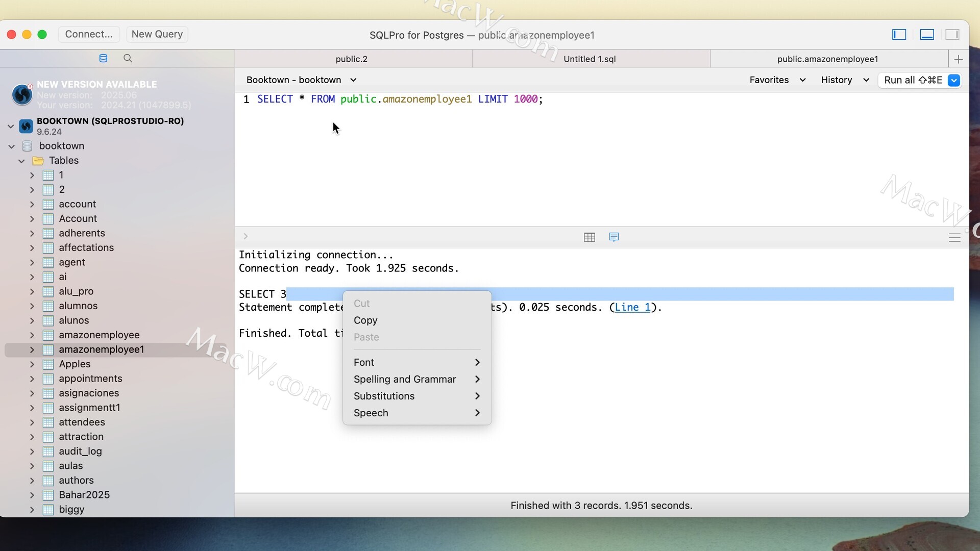Switch to the Untitled 1.sql tab
Screen dimensions: 980x551
(590, 59)
